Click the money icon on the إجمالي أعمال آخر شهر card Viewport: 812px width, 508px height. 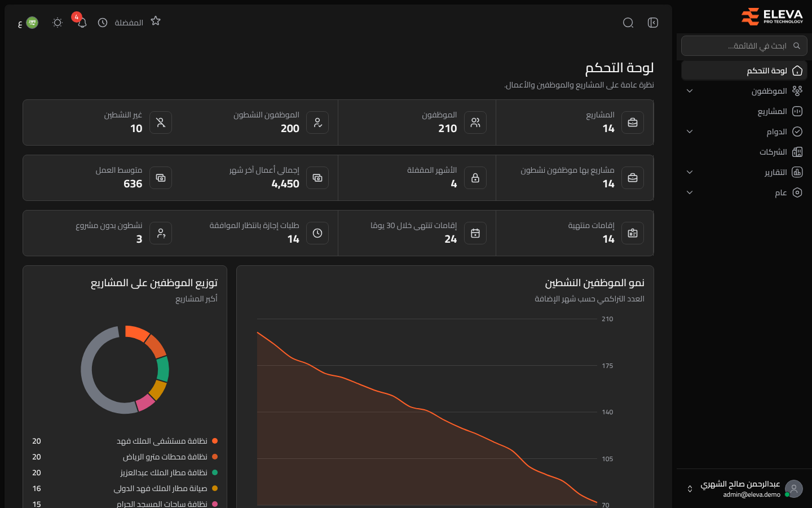(317, 178)
